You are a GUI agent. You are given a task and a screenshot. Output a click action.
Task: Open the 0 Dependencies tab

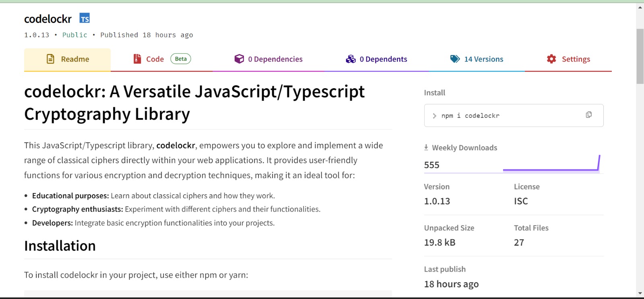pos(268,60)
